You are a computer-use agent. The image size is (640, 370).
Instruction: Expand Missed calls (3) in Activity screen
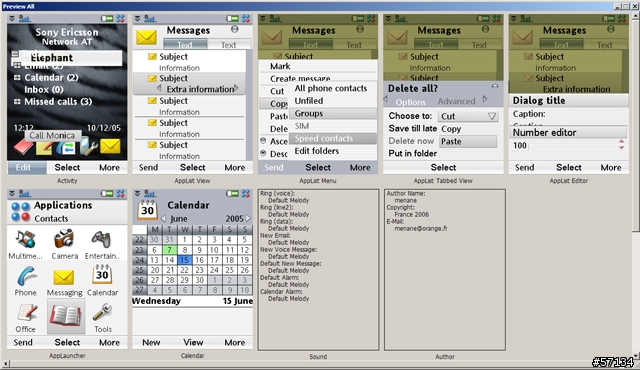pyautogui.click(x=17, y=102)
